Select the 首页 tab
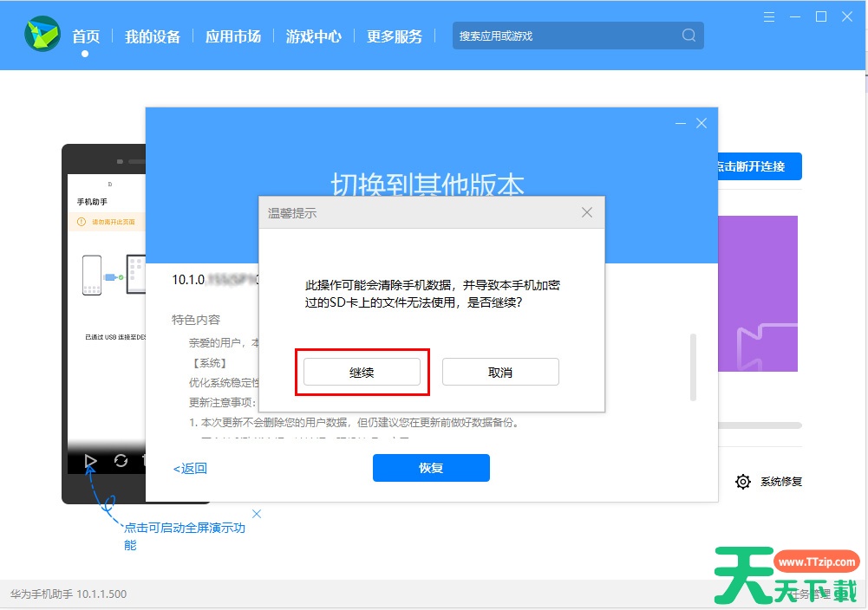This screenshot has height=610, width=868. (x=87, y=36)
